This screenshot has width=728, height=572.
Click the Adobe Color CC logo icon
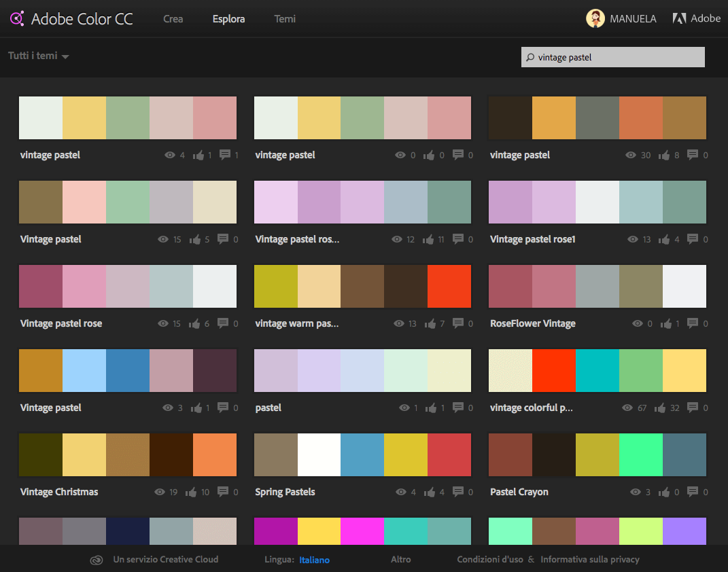pos(18,18)
